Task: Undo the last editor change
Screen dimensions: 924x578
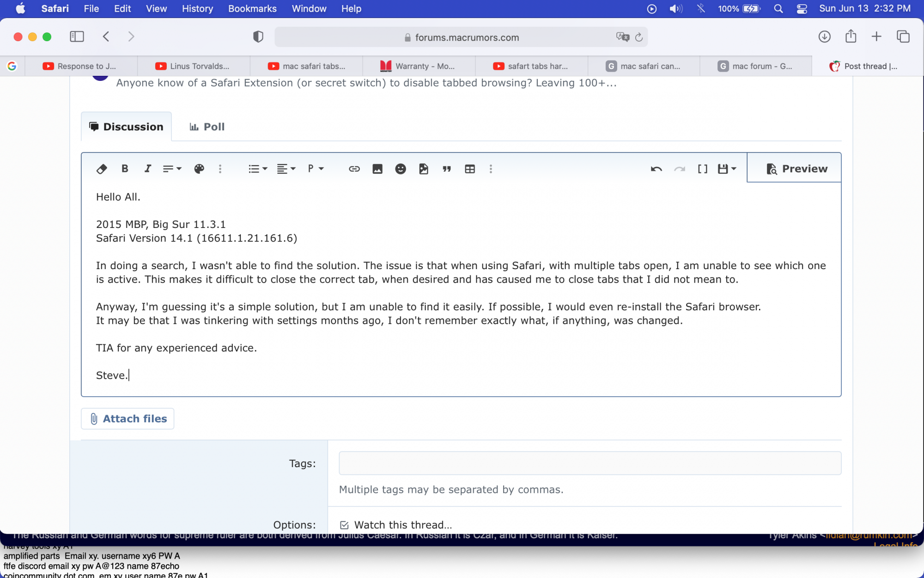Action: (656, 169)
